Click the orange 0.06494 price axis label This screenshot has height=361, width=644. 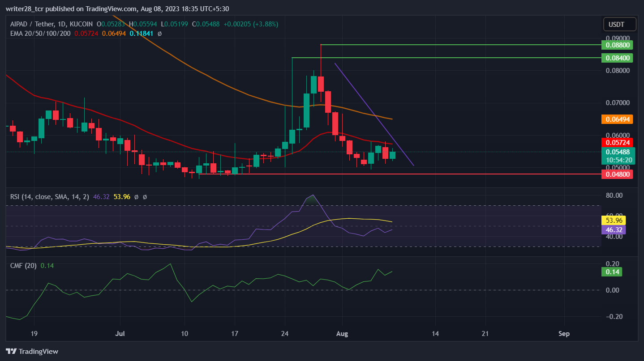pos(618,119)
